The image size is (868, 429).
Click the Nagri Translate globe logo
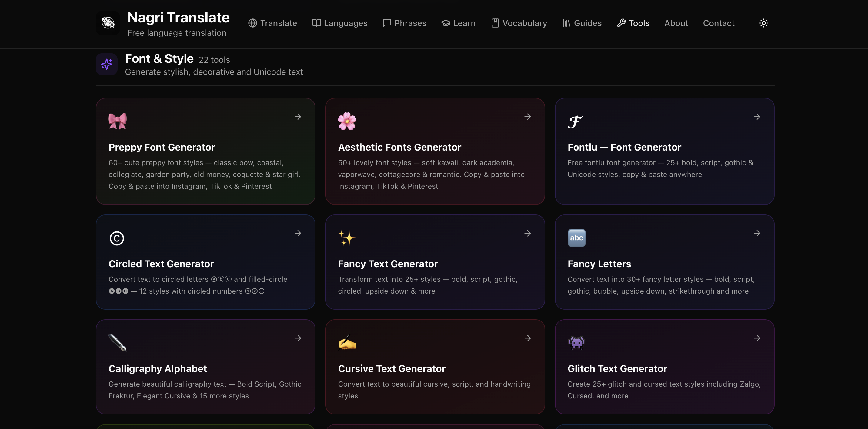(x=108, y=23)
